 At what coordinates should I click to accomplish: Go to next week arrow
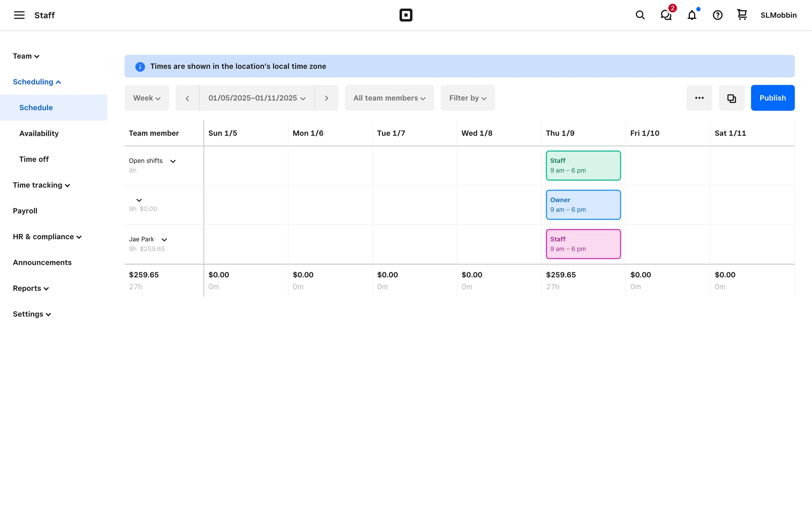click(326, 98)
